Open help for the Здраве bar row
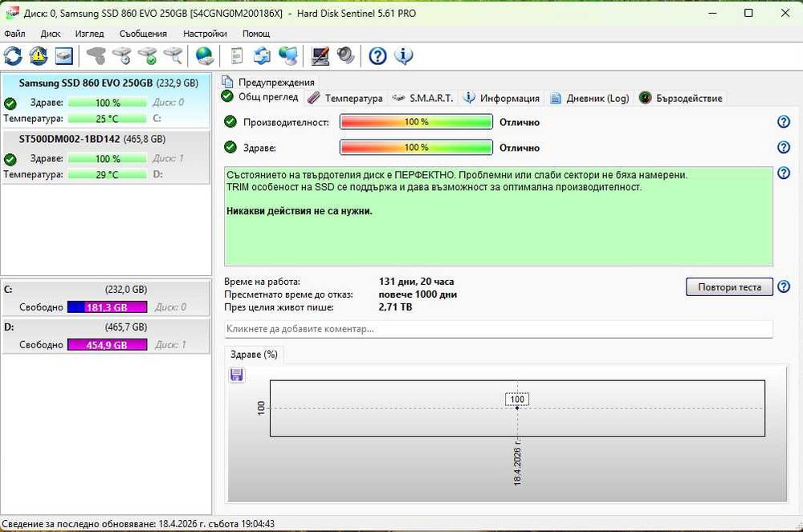This screenshot has height=532, width=803. 784,148
